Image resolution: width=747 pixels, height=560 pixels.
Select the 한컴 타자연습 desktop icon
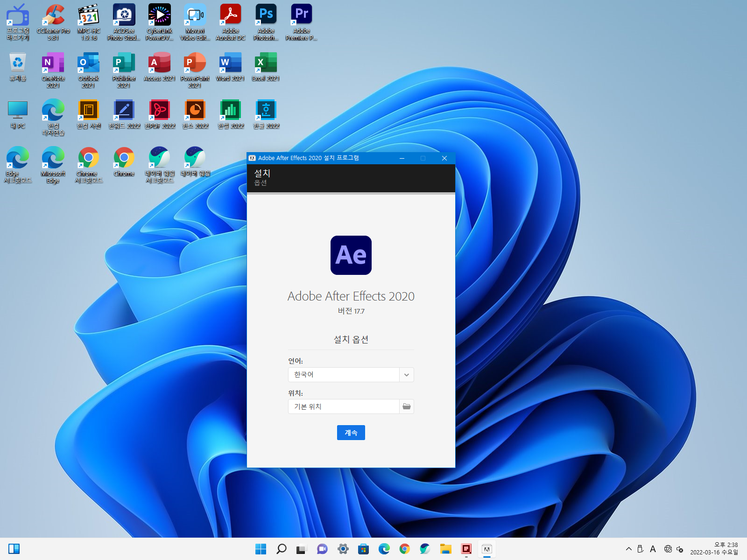53,118
